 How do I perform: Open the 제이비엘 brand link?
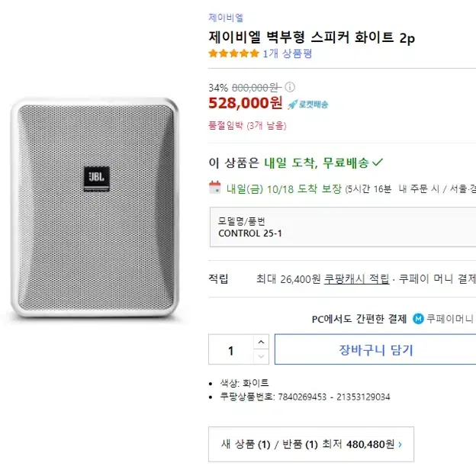coord(226,18)
